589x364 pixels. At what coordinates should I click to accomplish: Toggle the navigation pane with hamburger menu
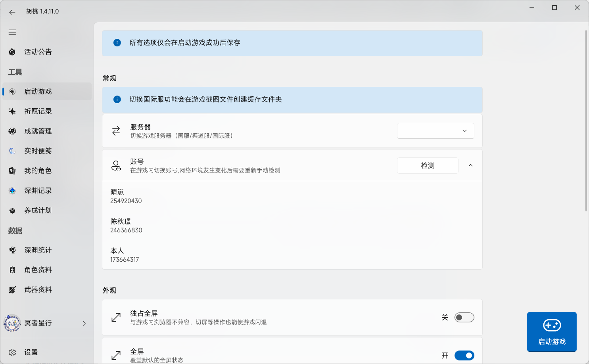coord(12,32)
